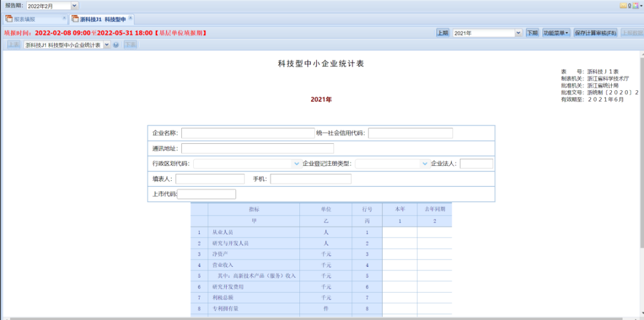This screenshot has height=320, width=644.
Task: Expand the arrow next to theme icon
Action: pos(641,6)
